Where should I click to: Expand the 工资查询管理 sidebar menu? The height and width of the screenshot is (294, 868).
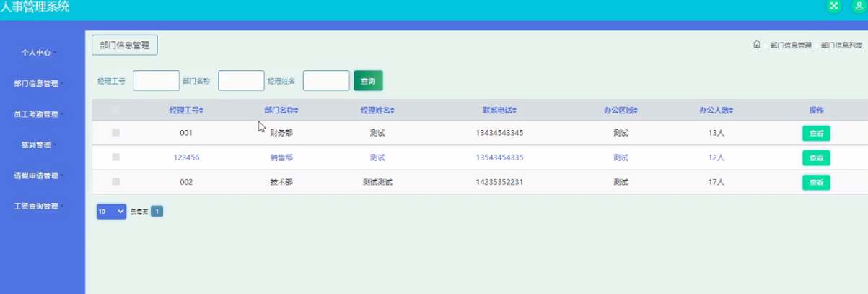click(x=39, y=206)
